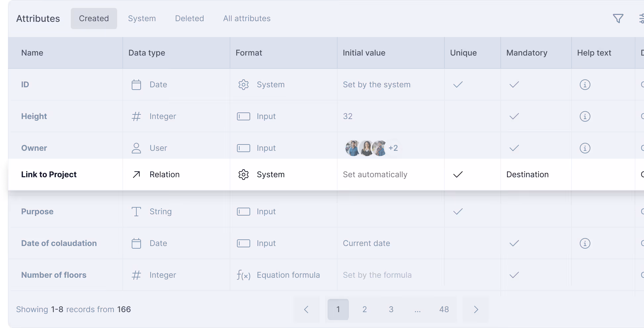Click the third owner avatar

tap(380, 148)
